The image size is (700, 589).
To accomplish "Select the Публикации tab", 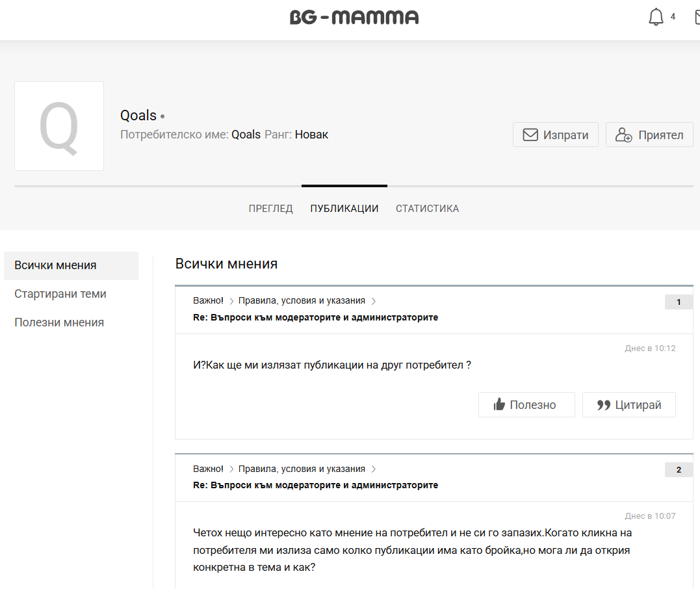I will pos(344,209).
